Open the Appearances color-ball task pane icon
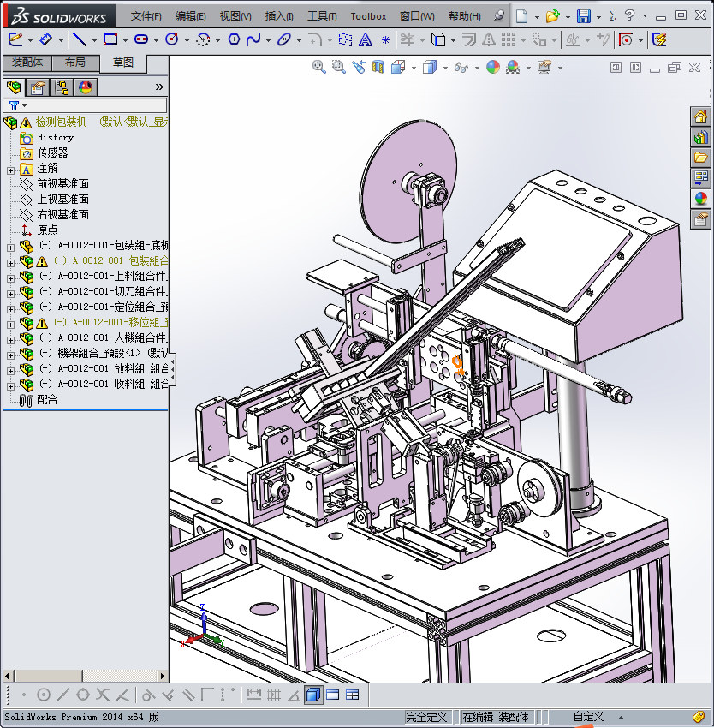The width and height of the screenshot is (714, 728). click(x=700, y=199)
